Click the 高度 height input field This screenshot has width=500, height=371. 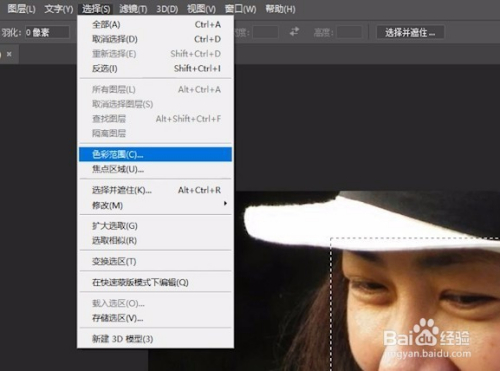coord(349,33)
